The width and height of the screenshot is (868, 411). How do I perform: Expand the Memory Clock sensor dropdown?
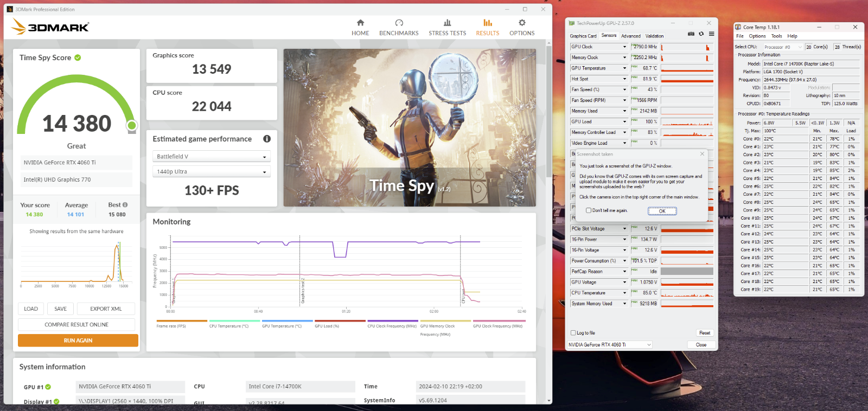[624, 57]
